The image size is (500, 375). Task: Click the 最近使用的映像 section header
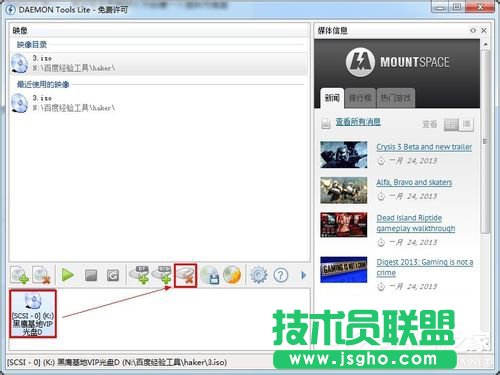[x=43, y=84]
